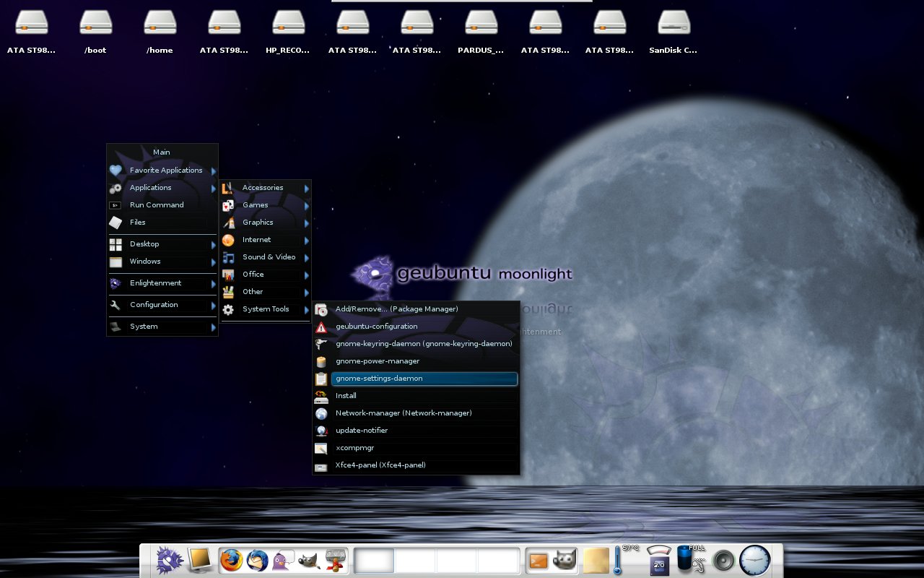The image size is (924, 578).
Task: Expand the Accessories submenu arrow
Action: pos(306,189)
